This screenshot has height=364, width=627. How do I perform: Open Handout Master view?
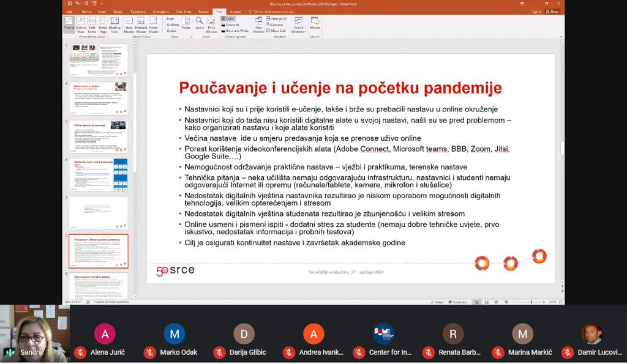point(141,26)
